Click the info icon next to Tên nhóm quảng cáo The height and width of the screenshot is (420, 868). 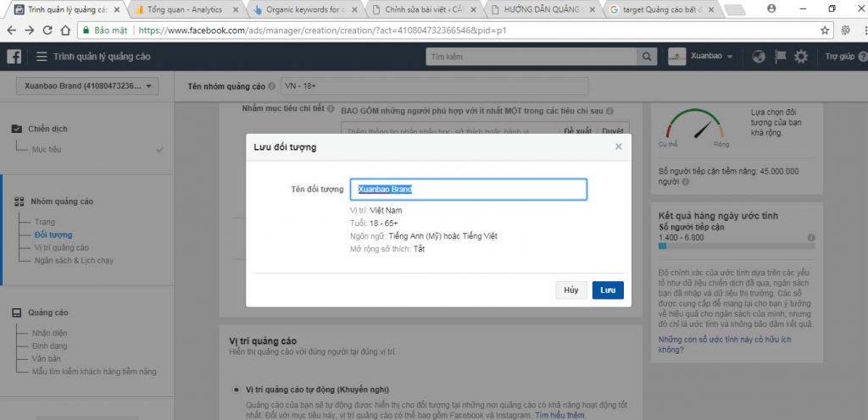click(271, 86)
